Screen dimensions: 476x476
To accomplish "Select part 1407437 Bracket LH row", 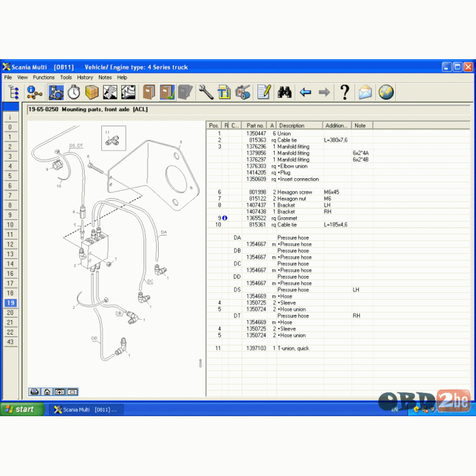I will point(338,205).
